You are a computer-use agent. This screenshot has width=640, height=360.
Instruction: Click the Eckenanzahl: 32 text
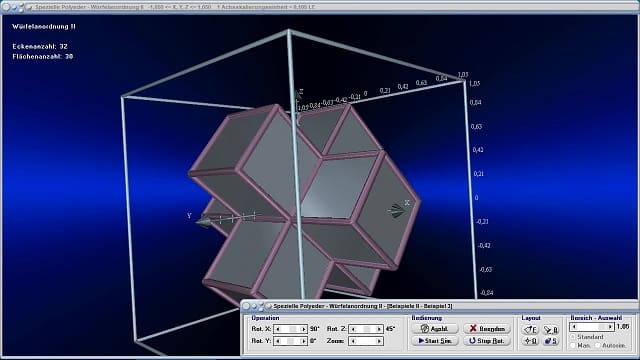pyautogui.click(x=40, y=47)
